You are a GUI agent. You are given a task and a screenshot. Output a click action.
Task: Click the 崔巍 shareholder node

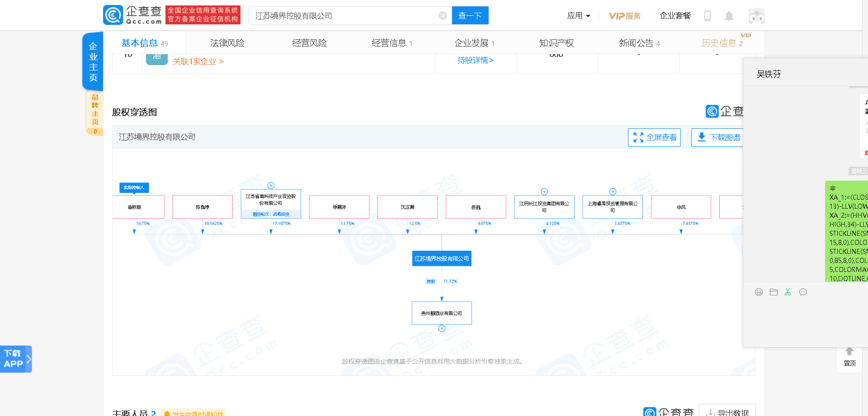(x=476, y=207)
